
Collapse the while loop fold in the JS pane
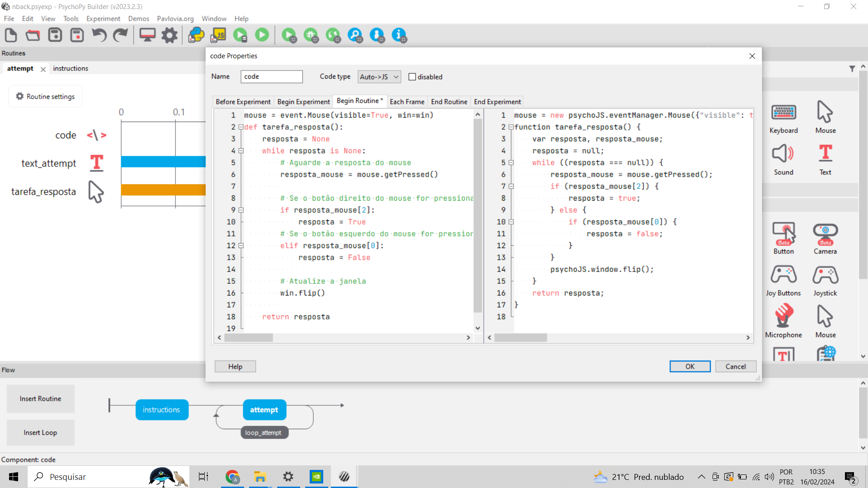511,163
